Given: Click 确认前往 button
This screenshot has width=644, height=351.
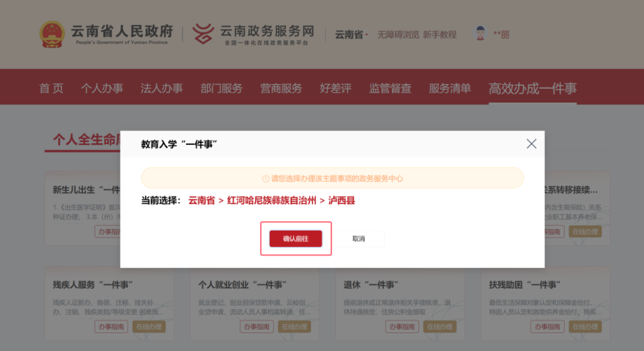Looking at the screenshot, I should pos(296,238).
